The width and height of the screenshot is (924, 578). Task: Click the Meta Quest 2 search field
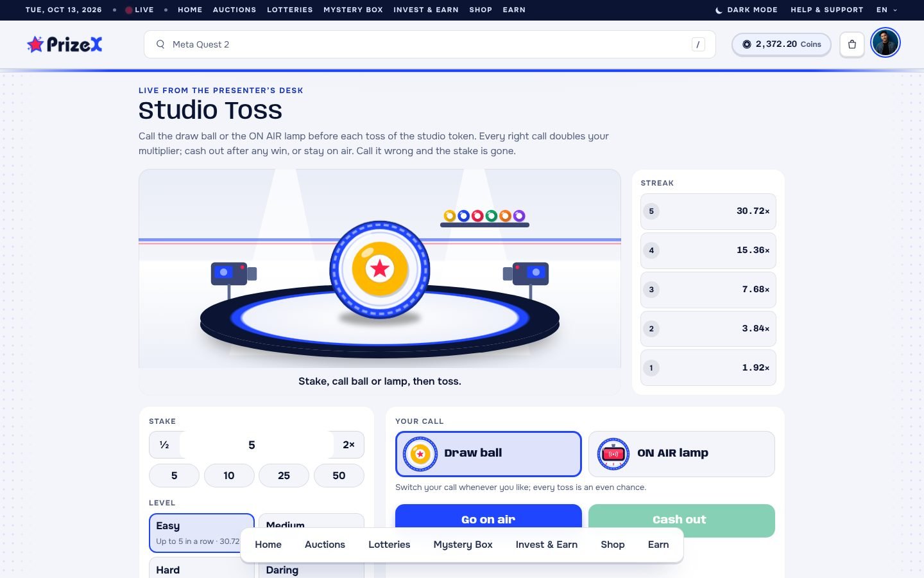click(430, 44)
